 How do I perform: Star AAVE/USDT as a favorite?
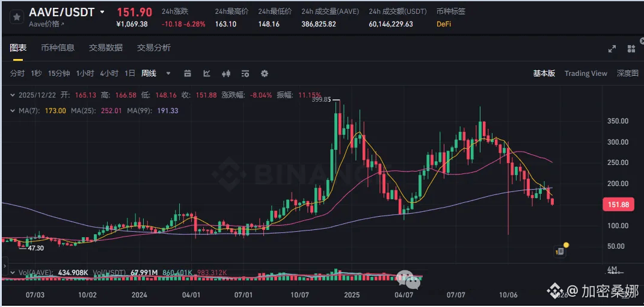[x=17, y=17]
